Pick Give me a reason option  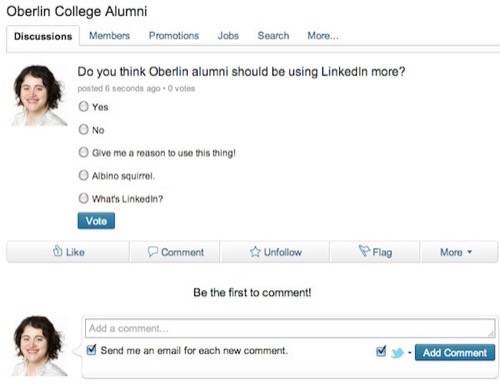(x=83, y=152)
